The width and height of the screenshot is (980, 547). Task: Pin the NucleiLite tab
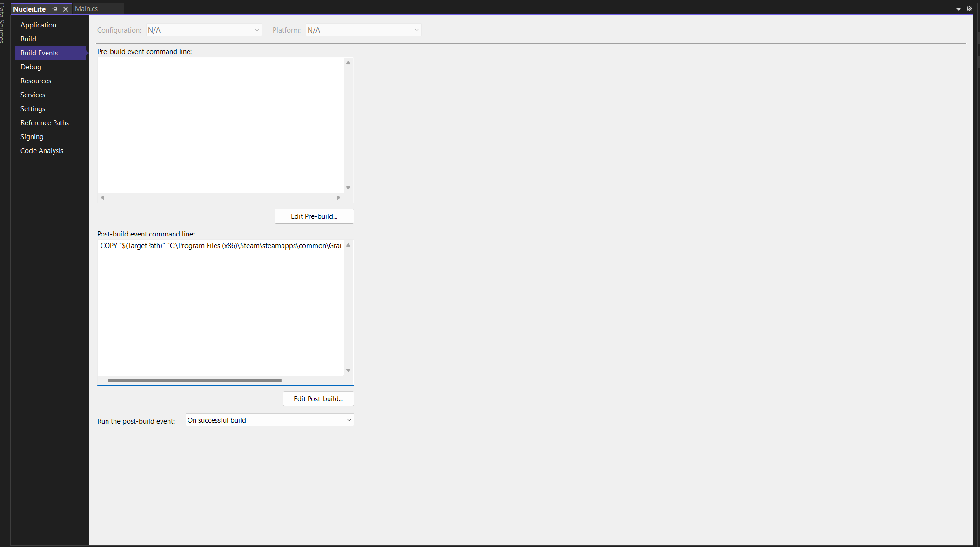[55, 9]
